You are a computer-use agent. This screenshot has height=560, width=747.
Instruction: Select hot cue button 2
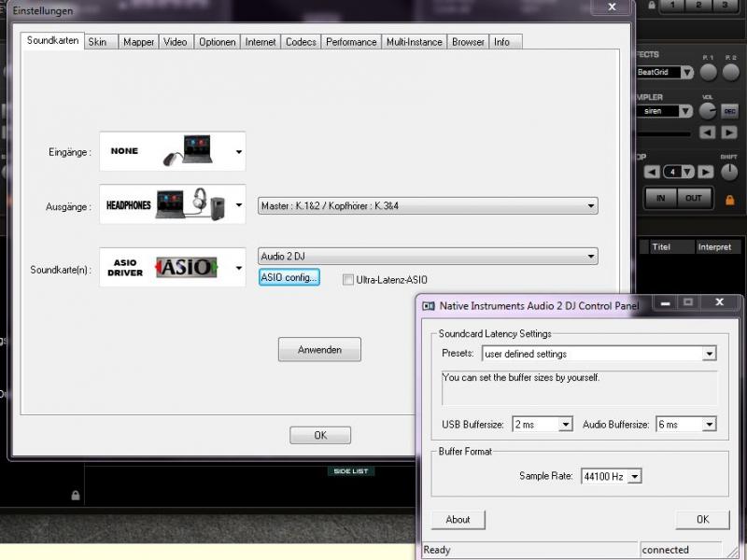(x=698, y=6)
